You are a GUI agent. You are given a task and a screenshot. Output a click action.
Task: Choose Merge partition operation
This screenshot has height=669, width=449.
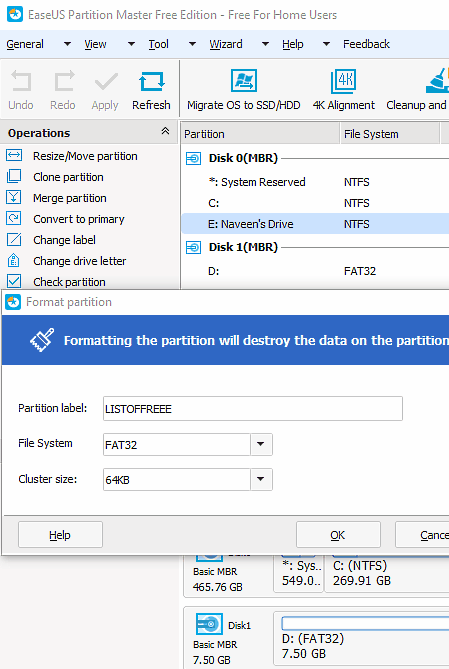(70, 198)
